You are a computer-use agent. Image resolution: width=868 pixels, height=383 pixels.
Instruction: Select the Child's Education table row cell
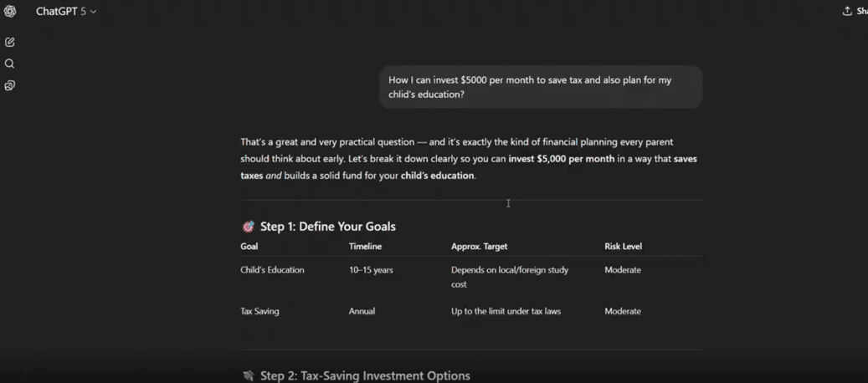tap(272, 270)
